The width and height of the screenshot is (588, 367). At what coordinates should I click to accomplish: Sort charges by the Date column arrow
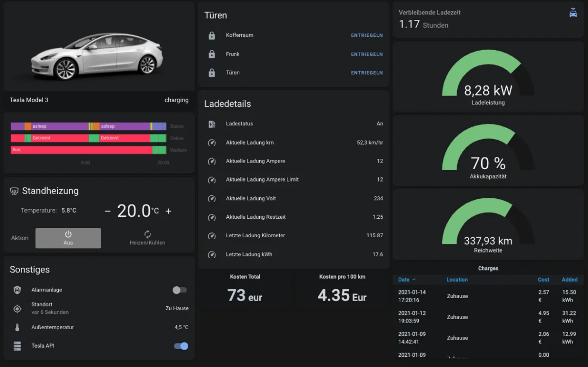click(414, 280)
